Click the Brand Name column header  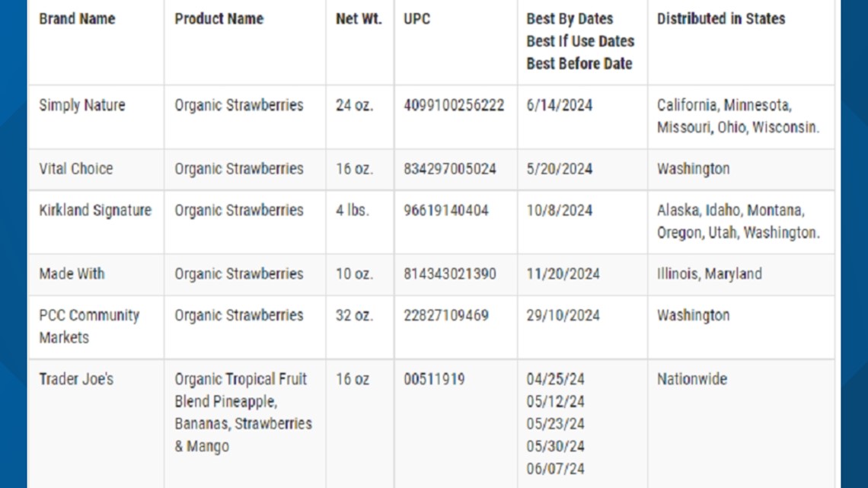(77, 18)
